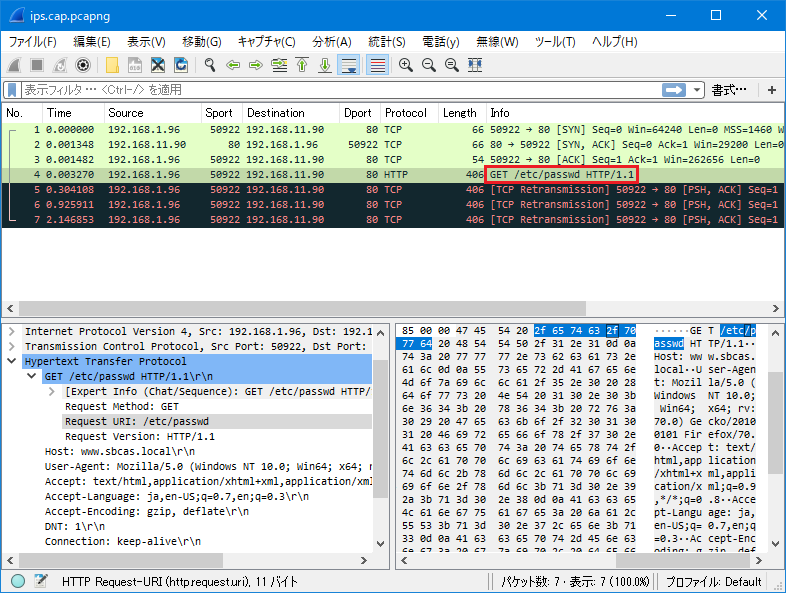Click the start capture shark fin icon

(14, 65)
